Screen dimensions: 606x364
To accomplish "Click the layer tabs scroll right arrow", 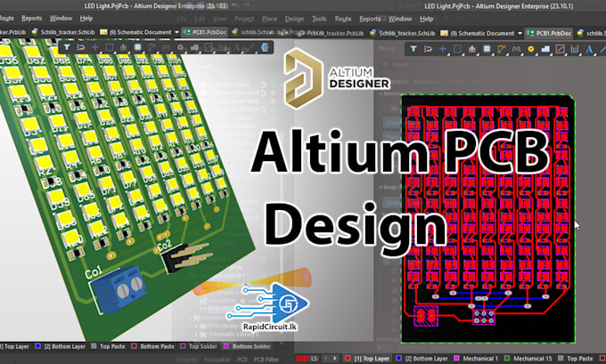I will click(335, 359).
